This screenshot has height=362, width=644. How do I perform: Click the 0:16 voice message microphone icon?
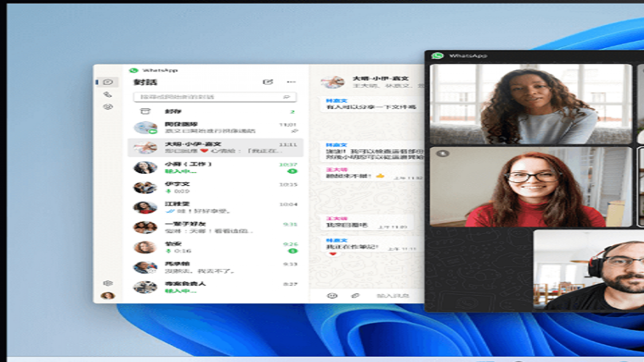click(168, 251)
